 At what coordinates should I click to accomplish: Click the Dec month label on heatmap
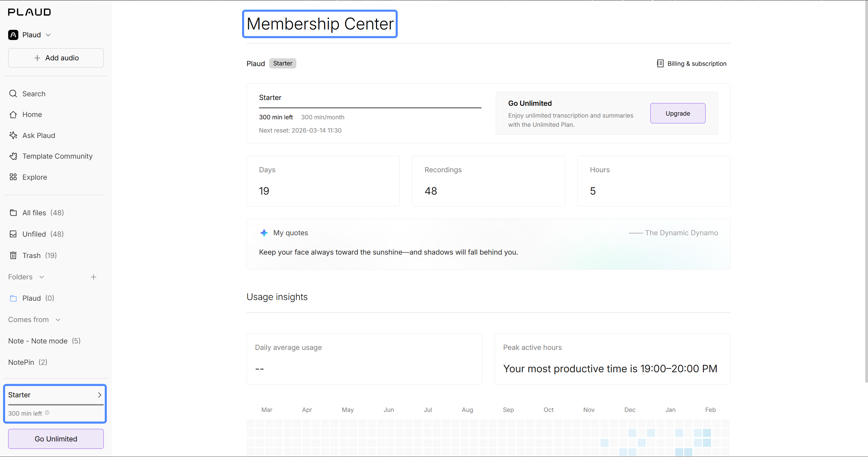[x=630, y=410]
